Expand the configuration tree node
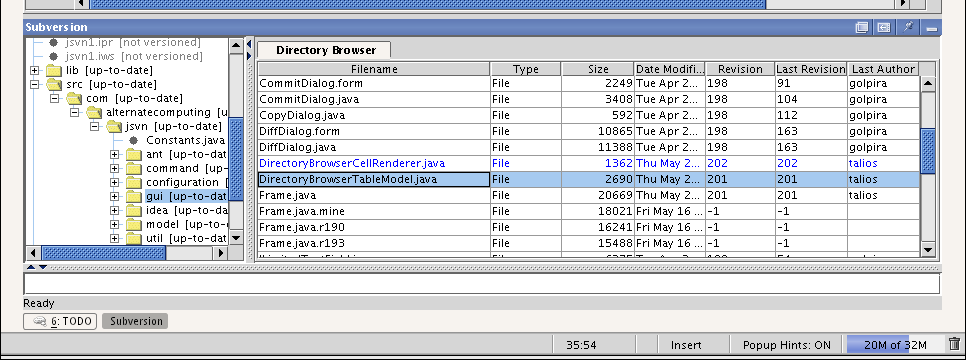Viewport: 966px width, 360px height. [115, 182]
